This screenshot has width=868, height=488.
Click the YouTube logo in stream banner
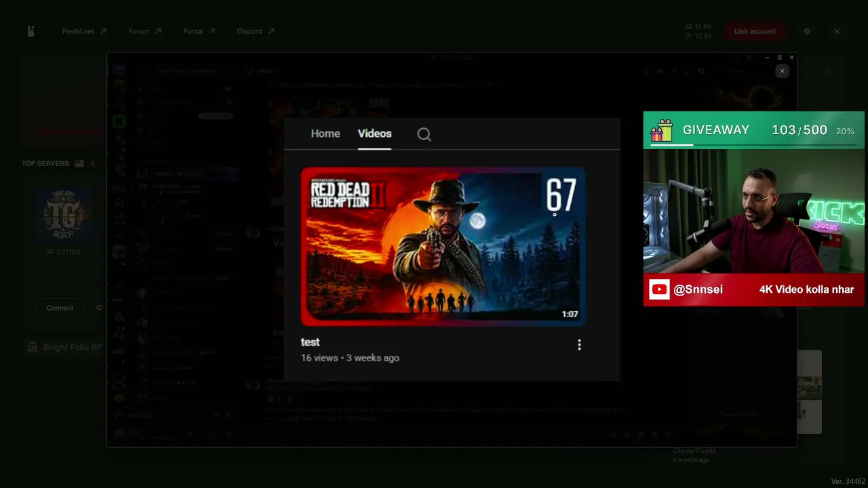click(x=659, y=290)
